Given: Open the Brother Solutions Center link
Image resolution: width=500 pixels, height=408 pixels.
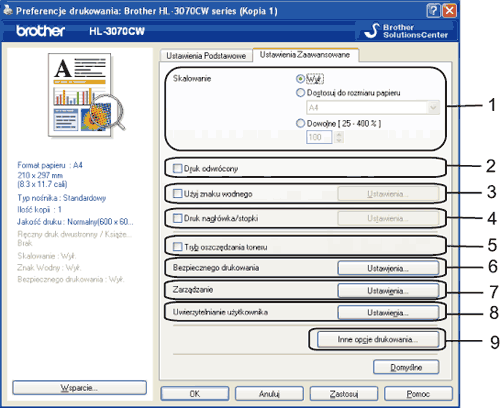Looking at the screenshot, I should click(407, 31).
